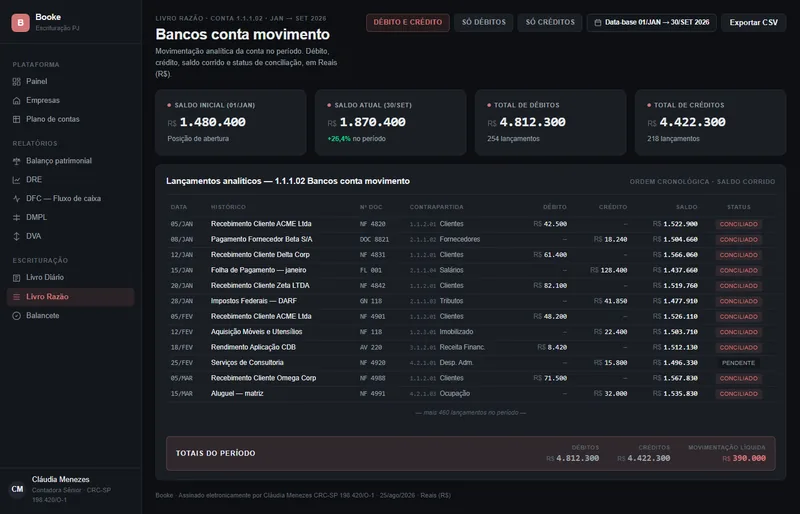Click CONCILIADO badge on Aluguel — matriz row
The height and width of the screenshot is (514, 800).
coord(738,394)
